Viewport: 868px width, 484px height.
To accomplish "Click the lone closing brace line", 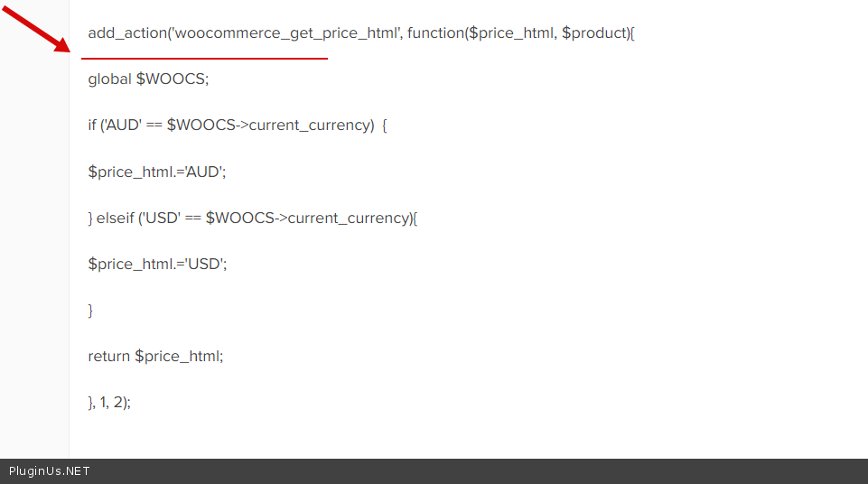I will [90, 310].
